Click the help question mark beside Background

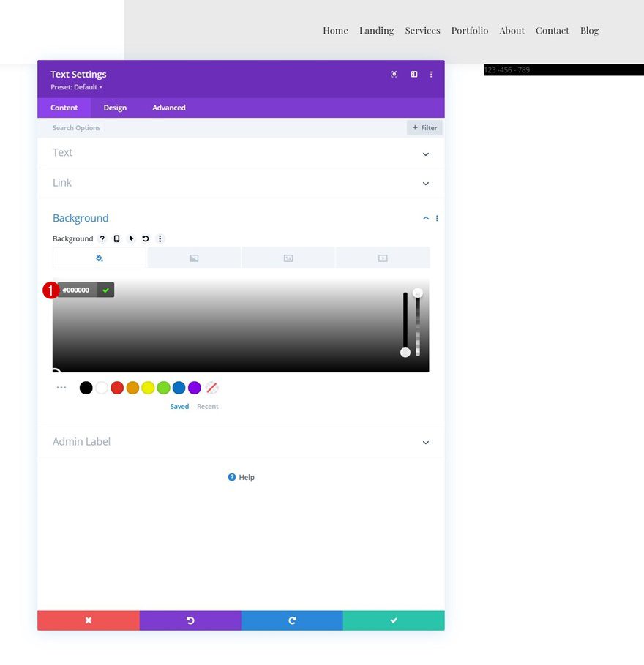point(102,238)
